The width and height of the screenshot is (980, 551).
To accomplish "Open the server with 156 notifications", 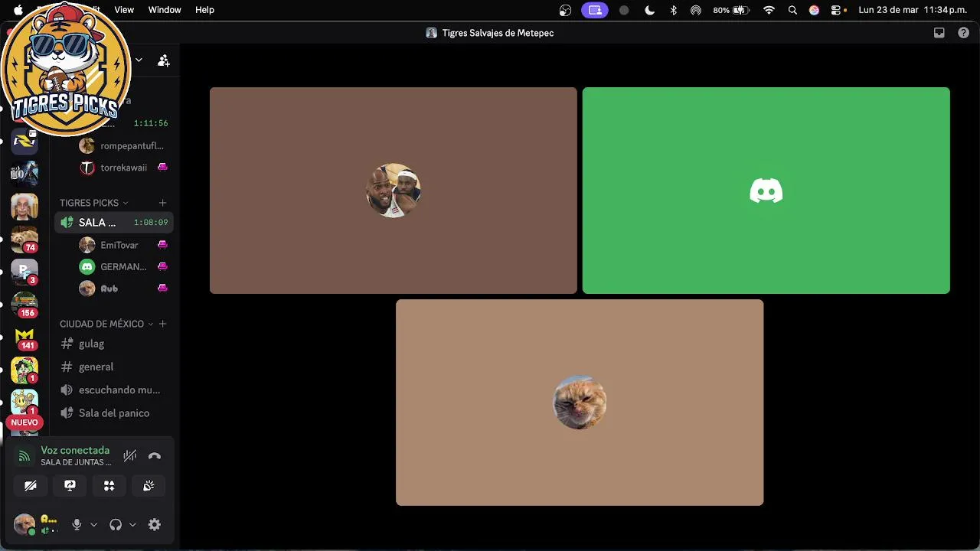I will [x=24, y=305].
